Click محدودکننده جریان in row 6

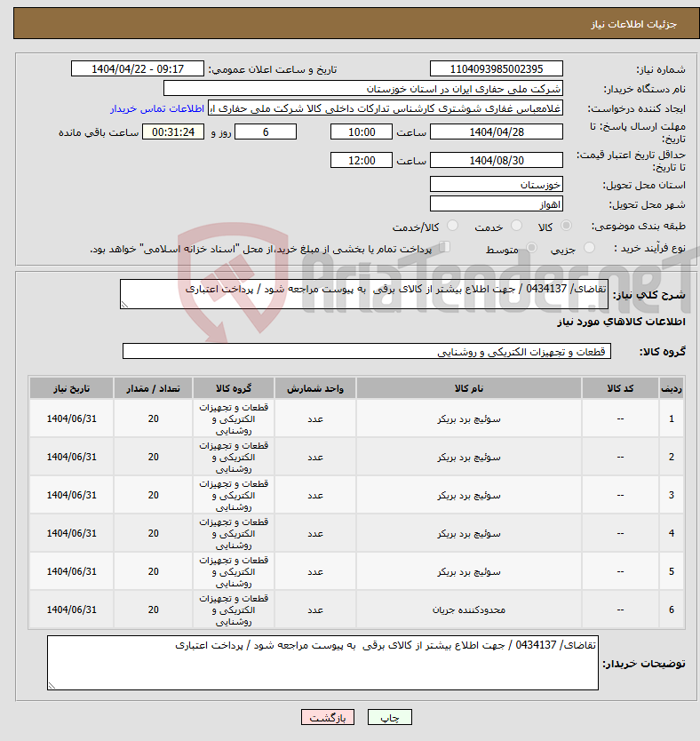(468, 610)
